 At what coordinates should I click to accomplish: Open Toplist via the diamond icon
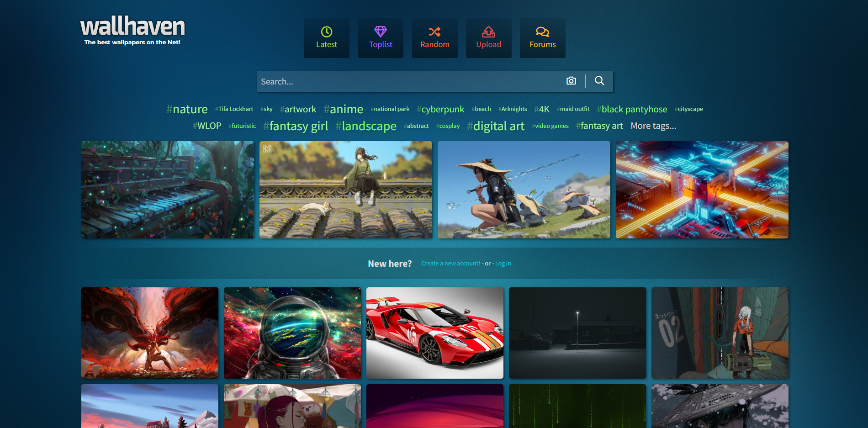coord(381,32)
